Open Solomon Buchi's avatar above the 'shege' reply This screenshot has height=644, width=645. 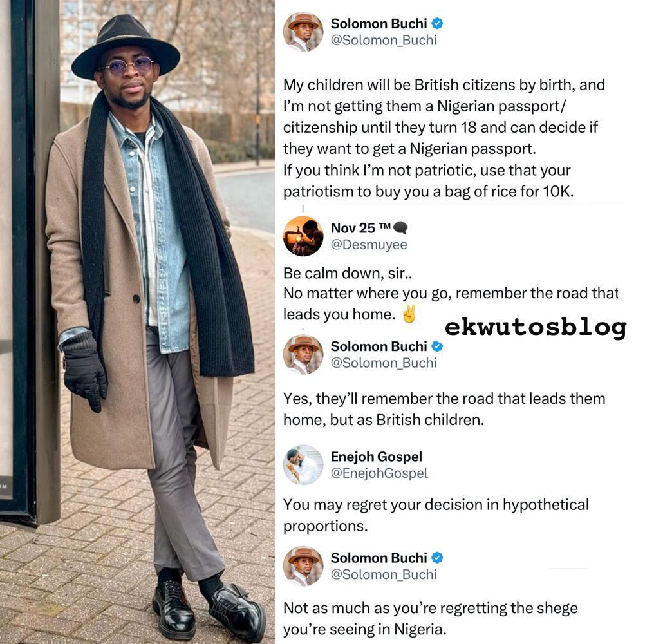[x=303, y=566]
